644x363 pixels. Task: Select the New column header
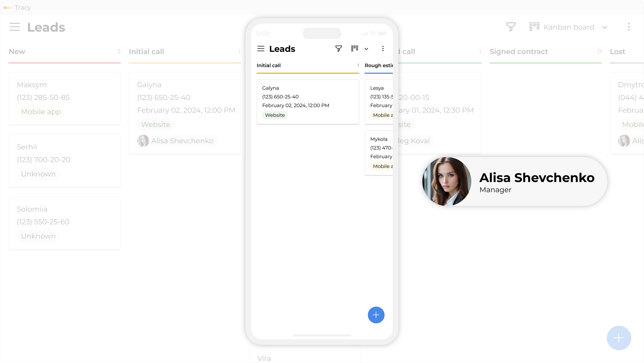click(17, 51)
